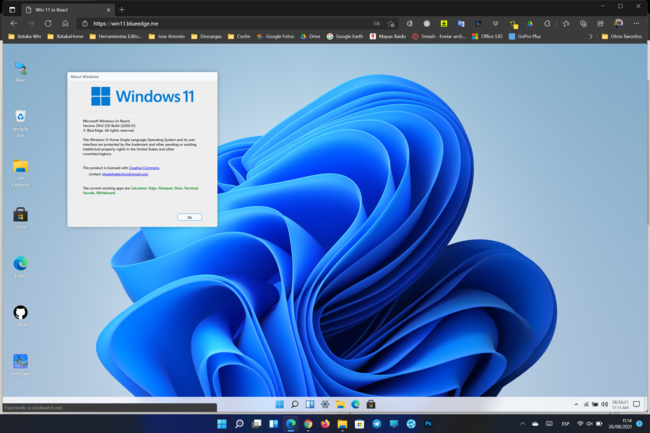Reload the browser page
Viewport: 650px width, 433px height.
pyautogui.click(x=48, y=24)
